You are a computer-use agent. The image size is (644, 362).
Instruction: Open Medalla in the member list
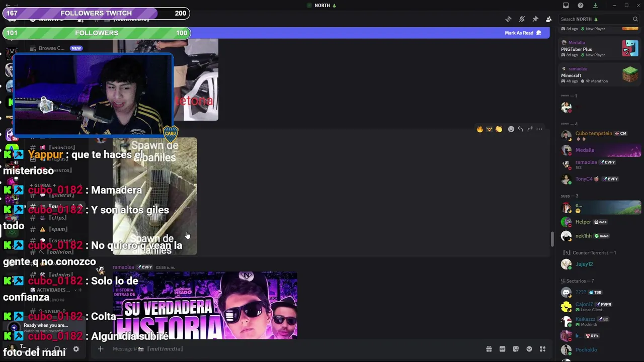[599, 150]
